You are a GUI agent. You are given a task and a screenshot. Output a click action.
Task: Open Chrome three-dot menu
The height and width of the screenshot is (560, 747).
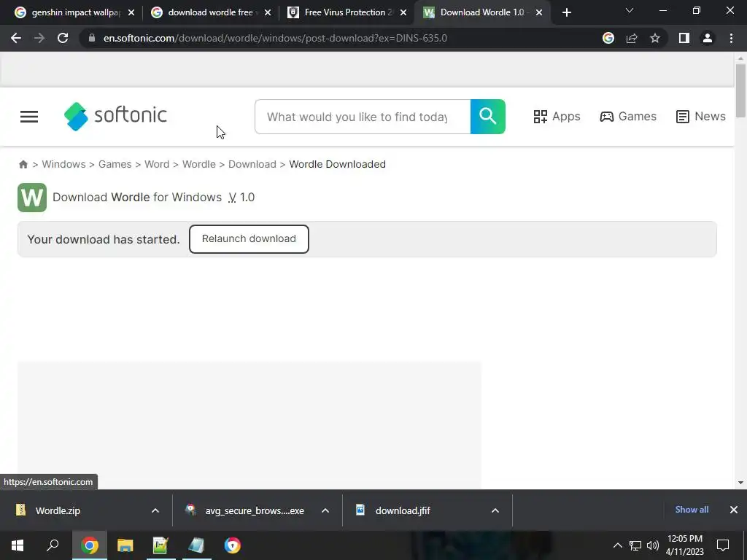pyautogui.click(x=731, y=38)
